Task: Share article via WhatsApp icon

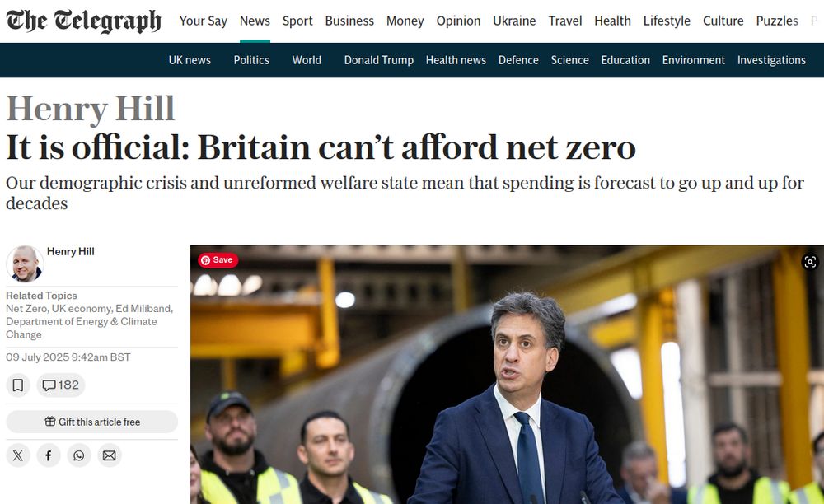Action: click(79, 455)
